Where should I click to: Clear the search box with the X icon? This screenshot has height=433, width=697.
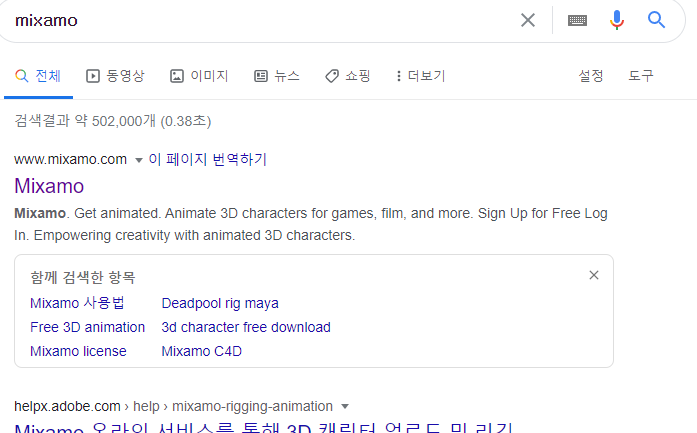click(528, 20)
